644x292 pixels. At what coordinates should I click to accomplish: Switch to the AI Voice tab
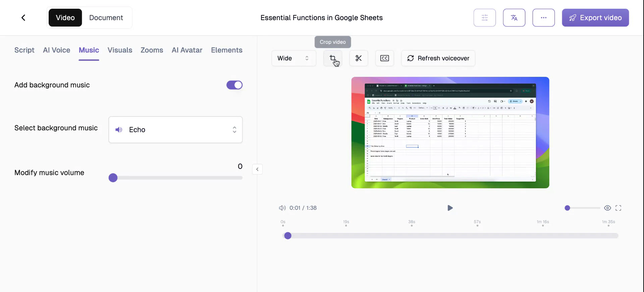point(57,50)
